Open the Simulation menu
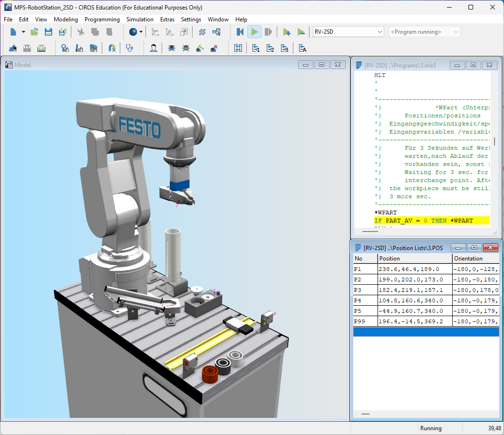Image resolution: width=504 pixels, height=435 pixels. coord(140,19)
